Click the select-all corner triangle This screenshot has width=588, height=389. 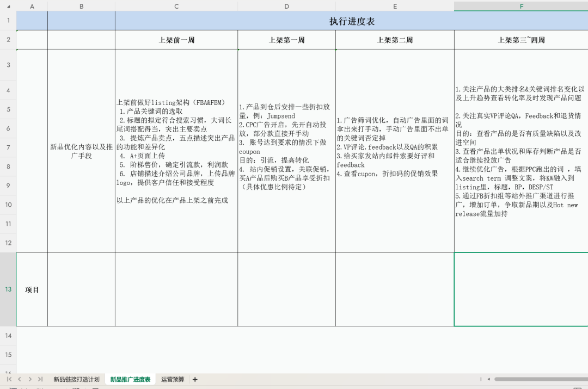pos(8,7)
